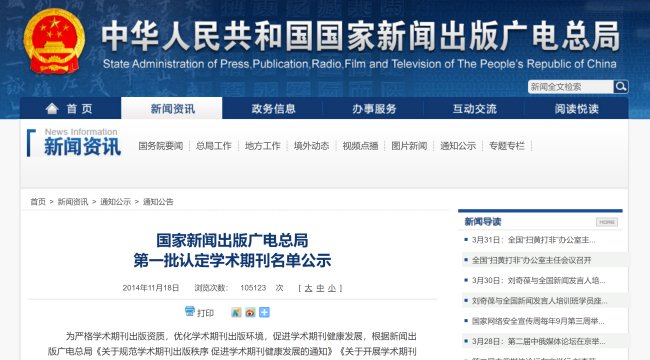Click the search magnifier icon
The width and height of the screenshot is (650, 360).
click(x=621, y=87)
